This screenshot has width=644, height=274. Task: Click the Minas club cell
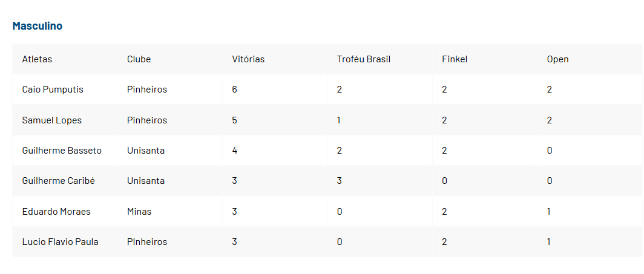[139, 212]
